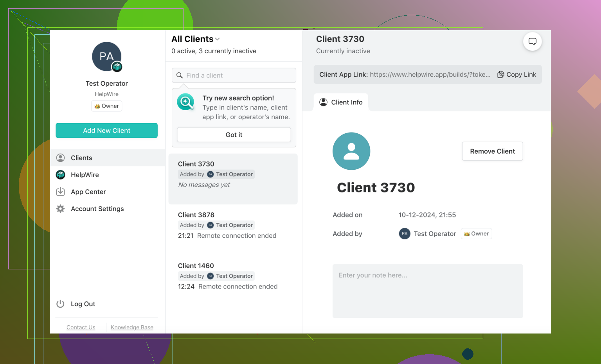Open the chat bubble icon top right
The width and height of the screenshot is (601, 364).
532,41
